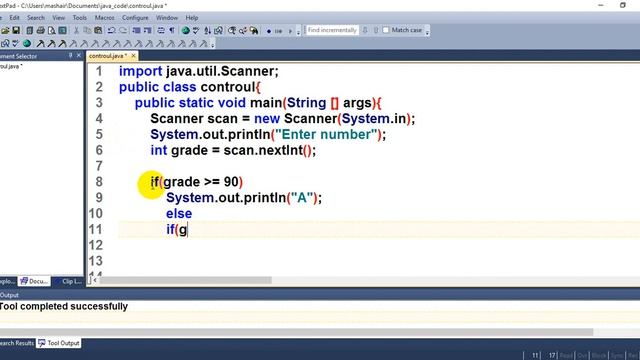The width and height of the screenshot is (640, 360).
Task: Undo the last edit
Action: (x=111, y=31)
